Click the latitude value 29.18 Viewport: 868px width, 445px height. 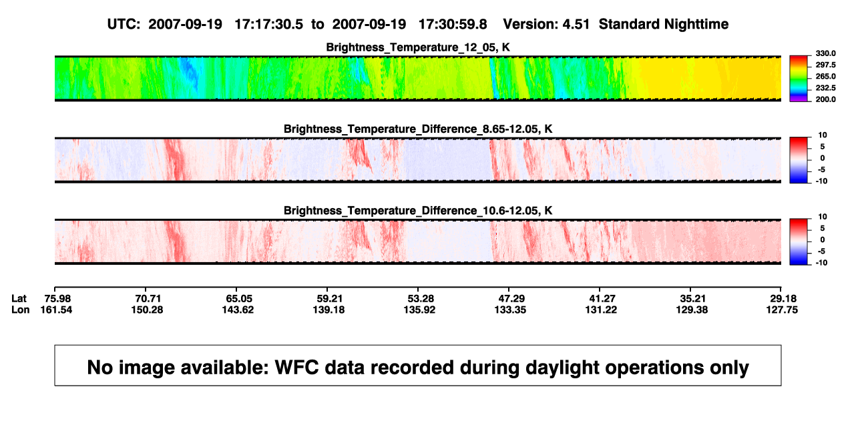click(x=784, y=298)
